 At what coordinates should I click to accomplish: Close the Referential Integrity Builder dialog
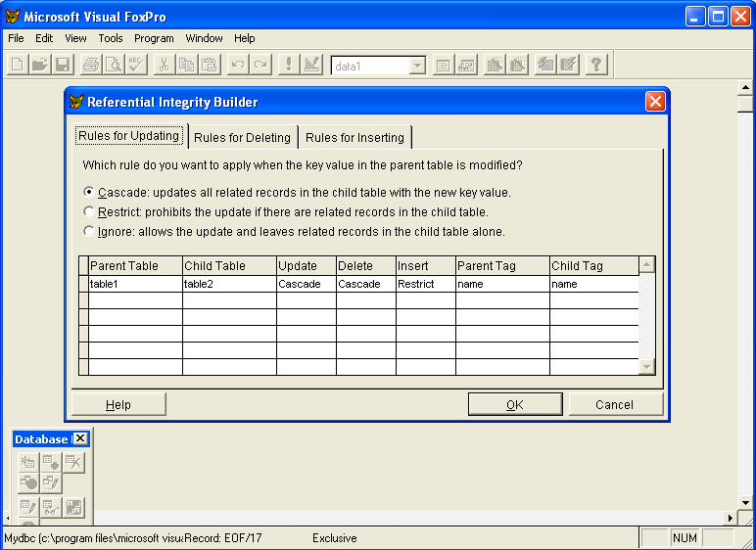(655, 102)
